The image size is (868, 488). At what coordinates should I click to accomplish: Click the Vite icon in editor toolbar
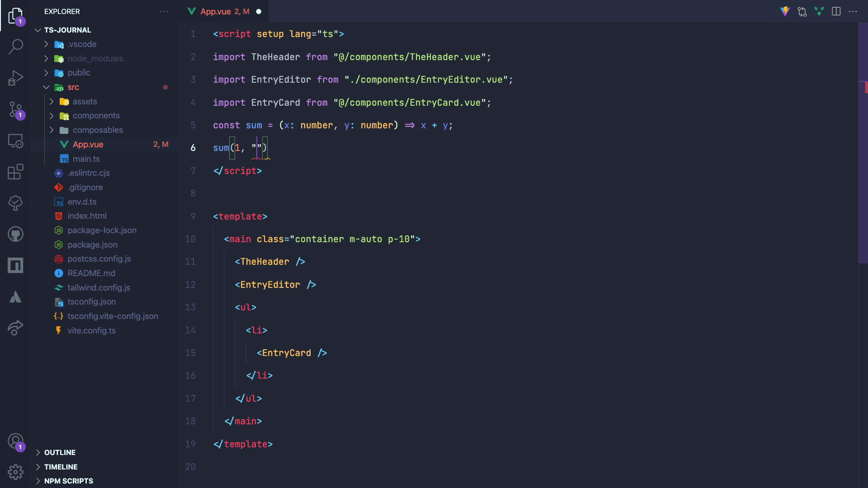tap(785, 11)
